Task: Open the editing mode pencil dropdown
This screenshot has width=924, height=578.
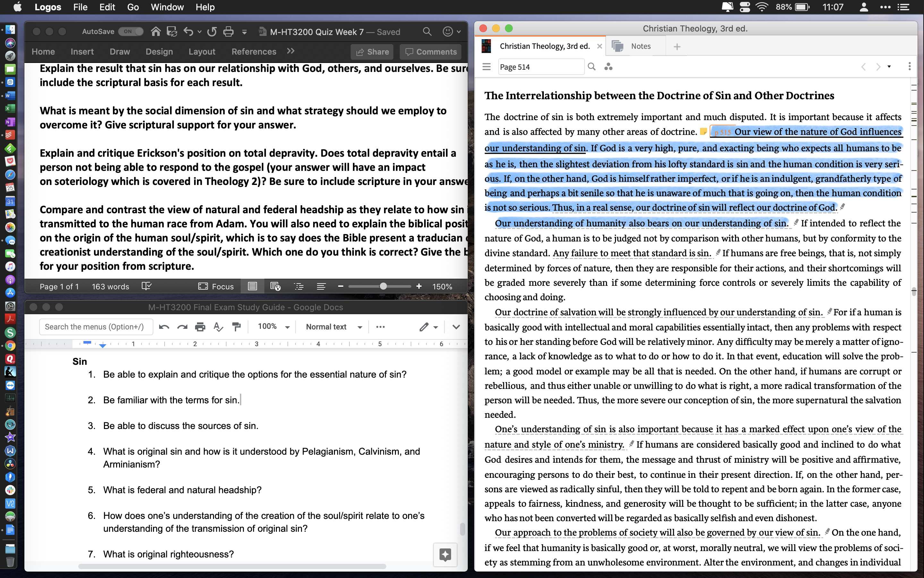Action: coord(428,327)
